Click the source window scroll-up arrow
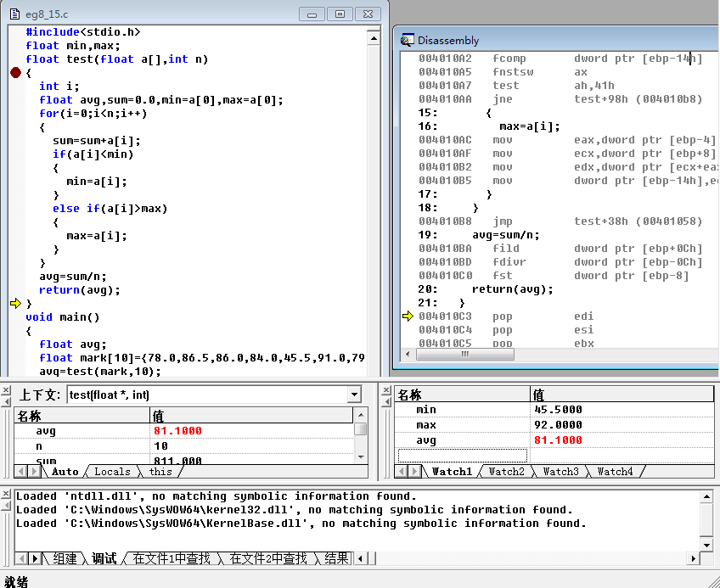This screenshot has width=720, height=588. click(x=374, y=38)
